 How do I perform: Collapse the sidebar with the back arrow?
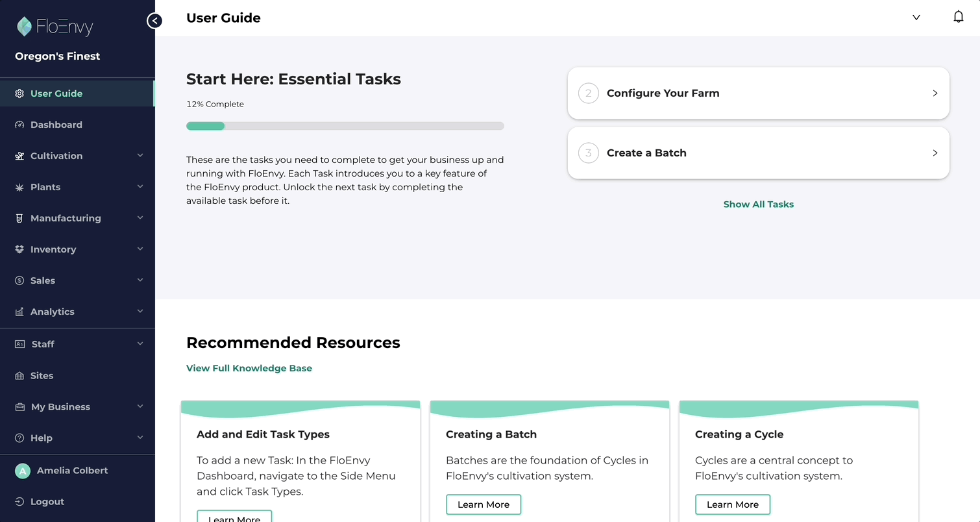click(154, 20)
